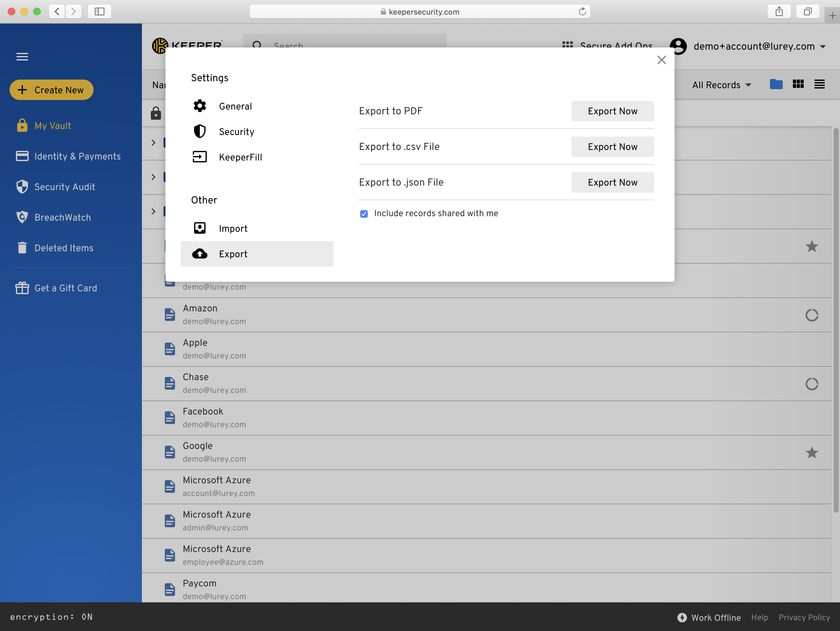Screen dimensions: 840x631
Task: Open Microsoft Azure admin@lurey.com record
Action: [x=486, y=521]
